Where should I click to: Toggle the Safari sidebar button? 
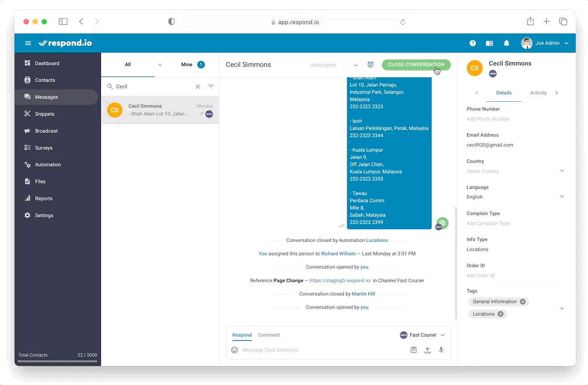(x=63, y=21)
